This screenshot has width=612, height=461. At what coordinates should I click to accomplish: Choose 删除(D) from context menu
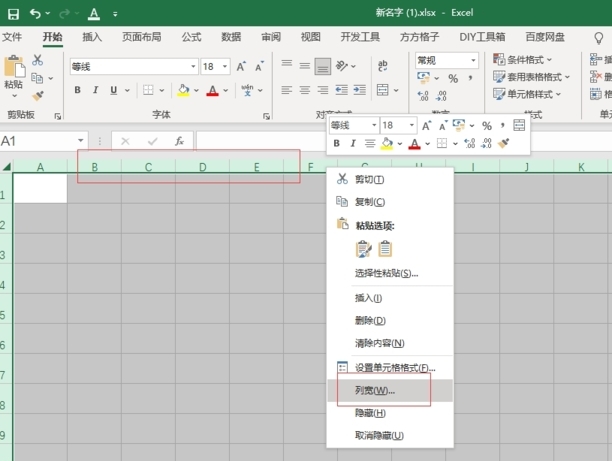pyautogui.click(x=390, y=321)
